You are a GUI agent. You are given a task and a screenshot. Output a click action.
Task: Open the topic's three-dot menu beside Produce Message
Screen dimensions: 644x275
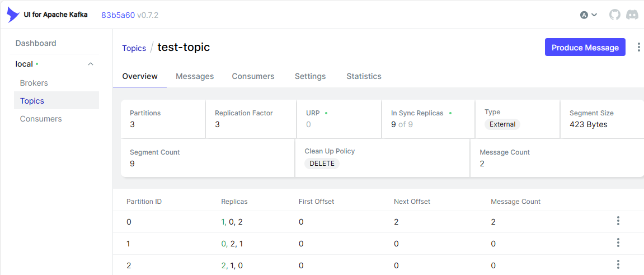point(638,47)
